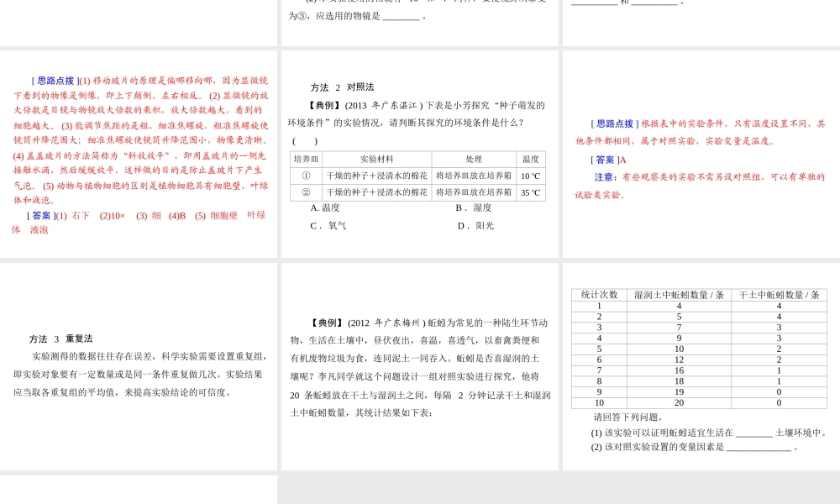Click the ① dish number cell

[307, 176]
